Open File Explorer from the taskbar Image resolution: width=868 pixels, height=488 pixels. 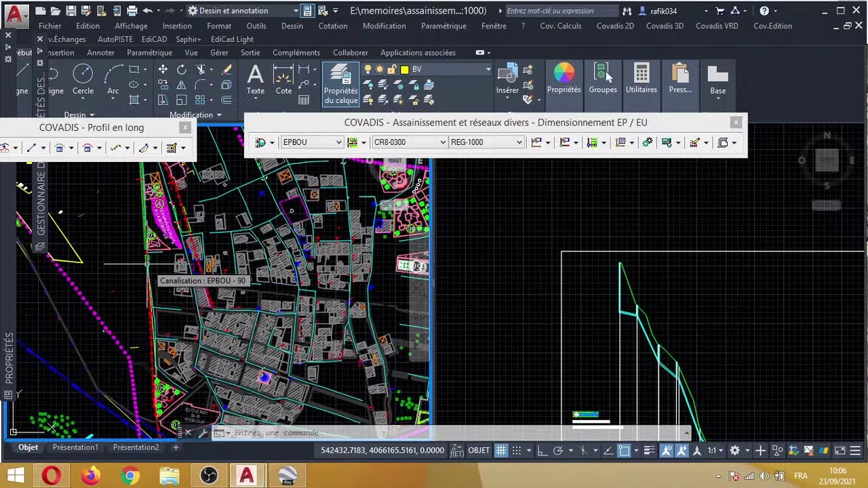pyautogui.click(x=170, y=476)
